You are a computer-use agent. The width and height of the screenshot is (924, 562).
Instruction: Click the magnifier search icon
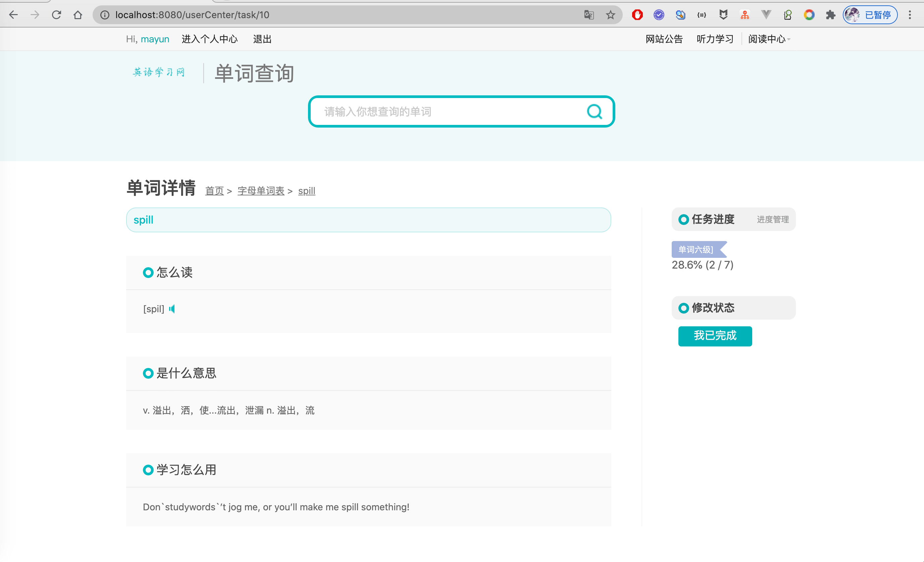coord(595,111)
